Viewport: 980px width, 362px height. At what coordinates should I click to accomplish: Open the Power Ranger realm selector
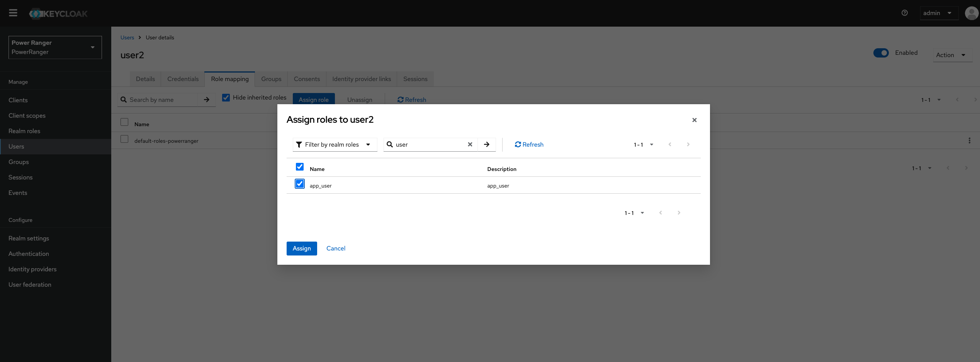(55, 47)
